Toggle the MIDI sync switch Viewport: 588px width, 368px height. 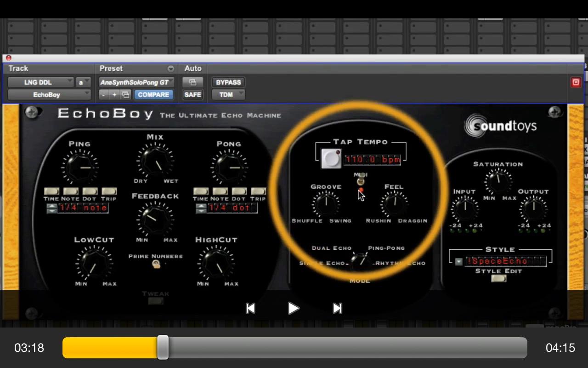pyautogui.click(x=361, y=180)
